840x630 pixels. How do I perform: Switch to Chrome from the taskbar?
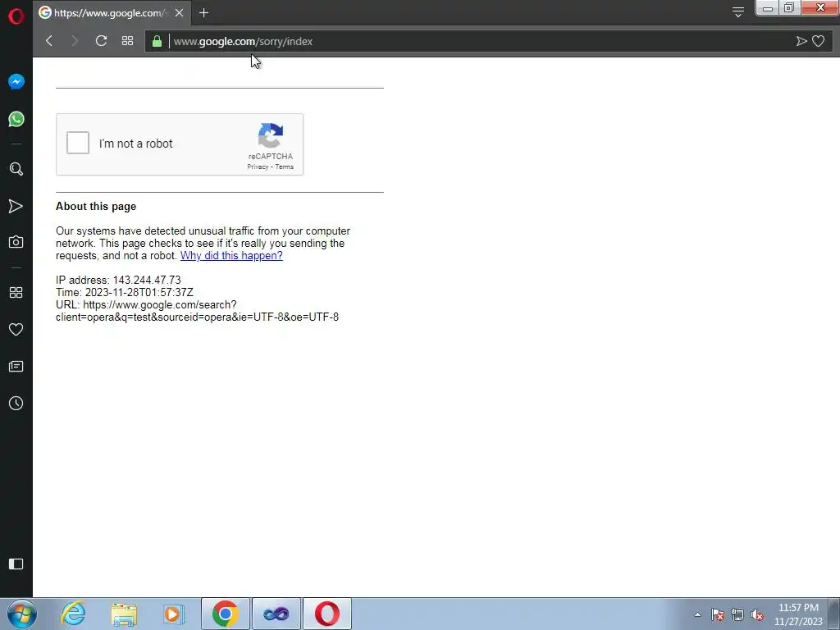tap(225, 614)
